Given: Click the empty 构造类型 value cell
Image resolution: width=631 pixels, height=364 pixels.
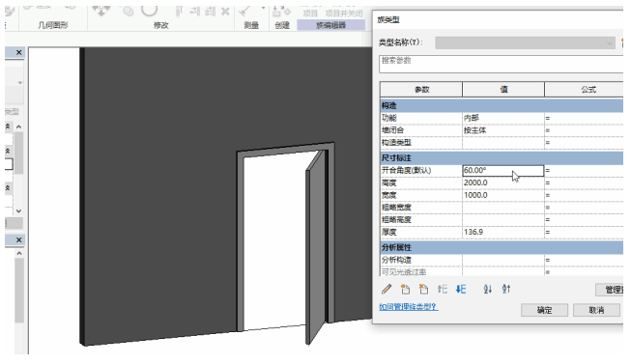Looking at the screenshot, I should pos(503,142).
